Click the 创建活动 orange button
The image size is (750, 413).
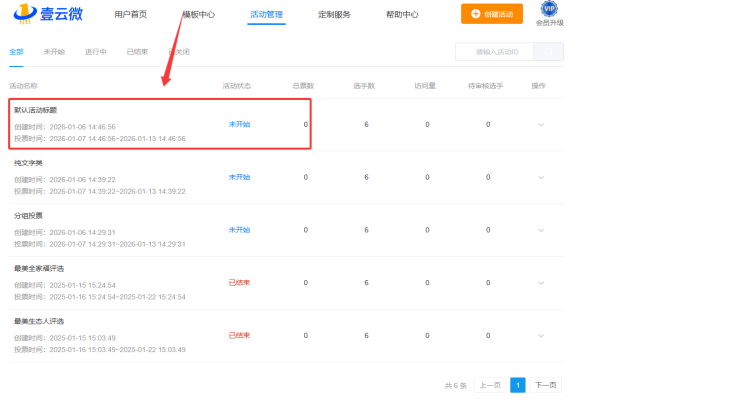point(491,14)
